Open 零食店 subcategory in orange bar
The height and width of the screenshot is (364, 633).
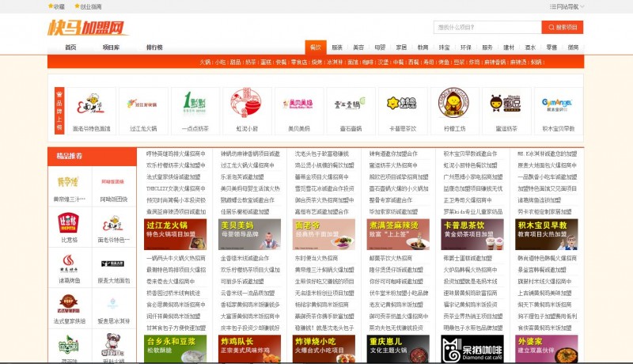299,63
